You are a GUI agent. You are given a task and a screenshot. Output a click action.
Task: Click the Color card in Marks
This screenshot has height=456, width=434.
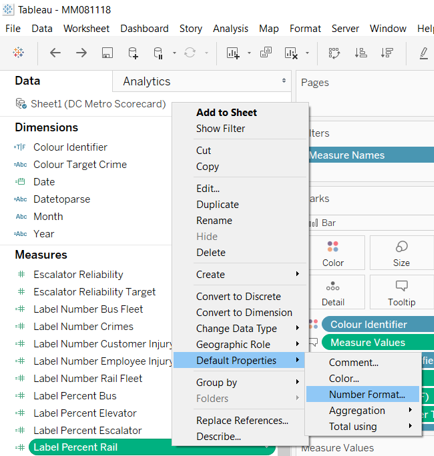333,253
